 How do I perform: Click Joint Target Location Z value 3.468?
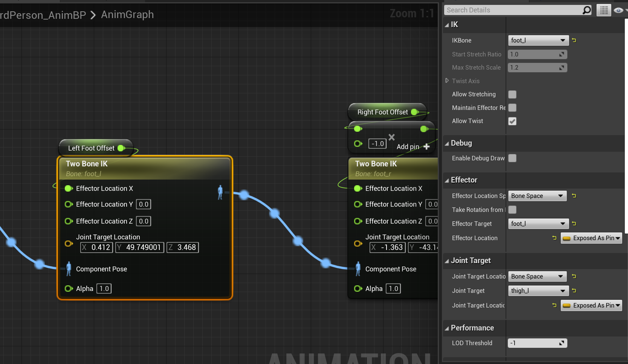coord(183,247)
